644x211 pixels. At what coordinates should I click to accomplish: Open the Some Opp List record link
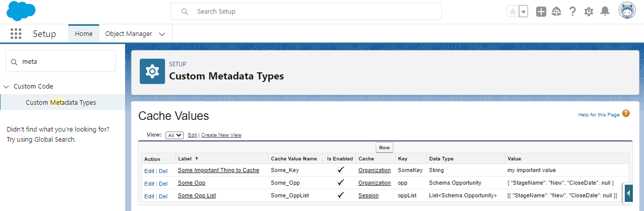(197, 195)
